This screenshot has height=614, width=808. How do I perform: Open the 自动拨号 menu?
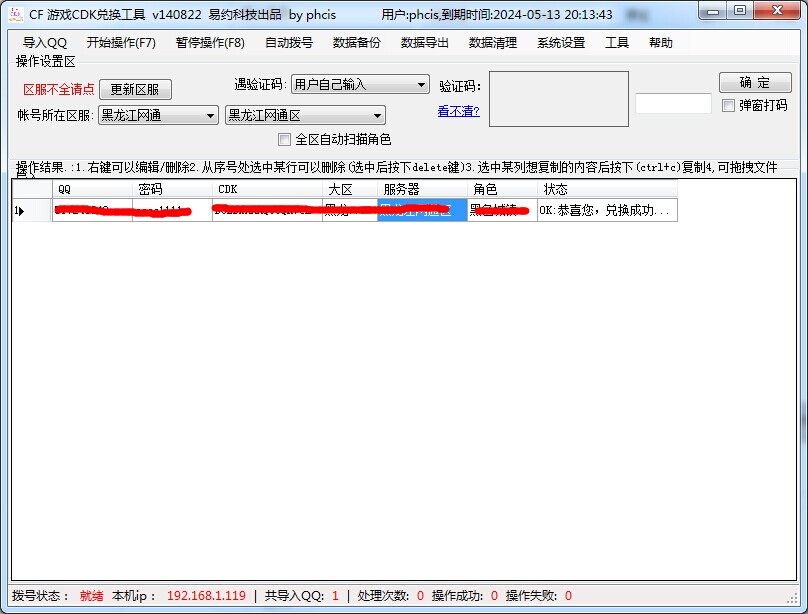[x=289, y=43]
